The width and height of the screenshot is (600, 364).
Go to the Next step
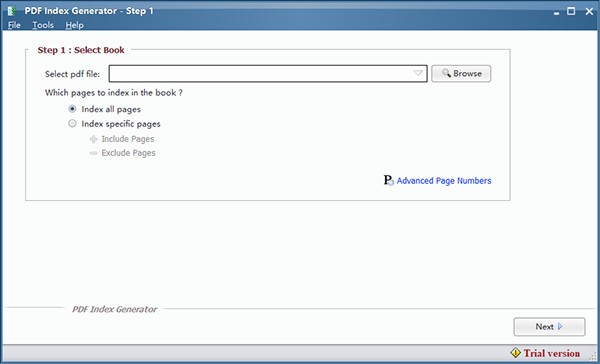tap(549, 327)
